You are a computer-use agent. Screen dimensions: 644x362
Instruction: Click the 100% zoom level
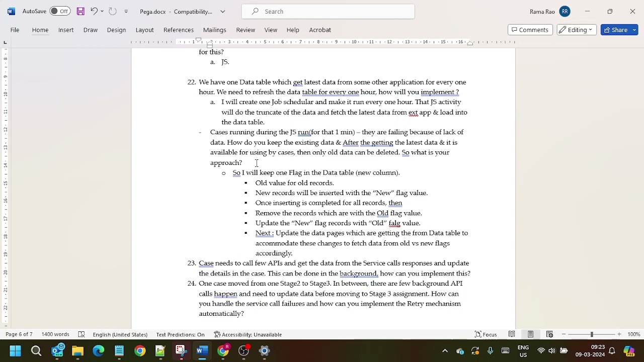pyautogui.click(x=634, y=334)
